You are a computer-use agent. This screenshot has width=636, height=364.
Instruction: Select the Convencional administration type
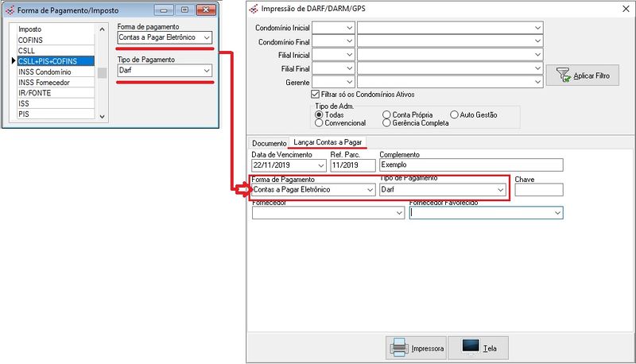pos(319,123)
